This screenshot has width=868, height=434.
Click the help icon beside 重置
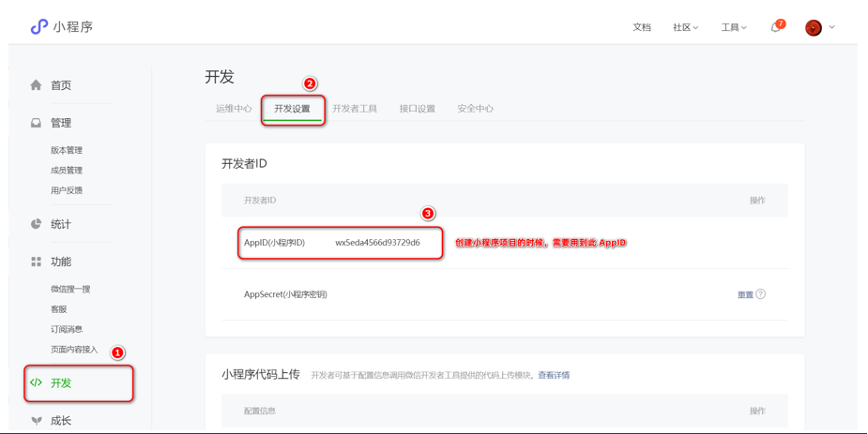coord(761,294)
